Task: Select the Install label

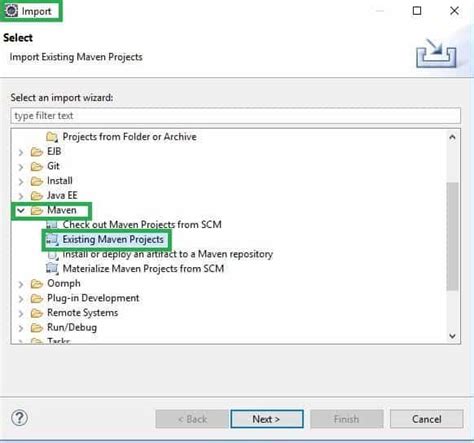Action: tap(60, 181)
